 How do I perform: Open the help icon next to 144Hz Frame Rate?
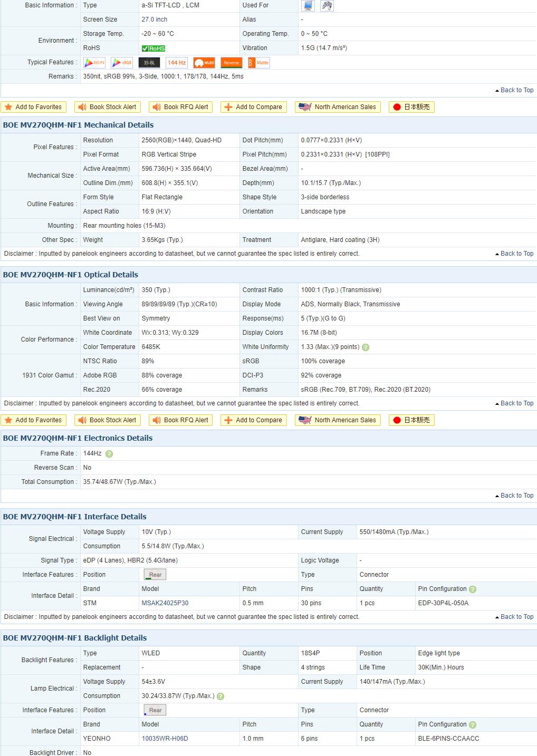109,454
